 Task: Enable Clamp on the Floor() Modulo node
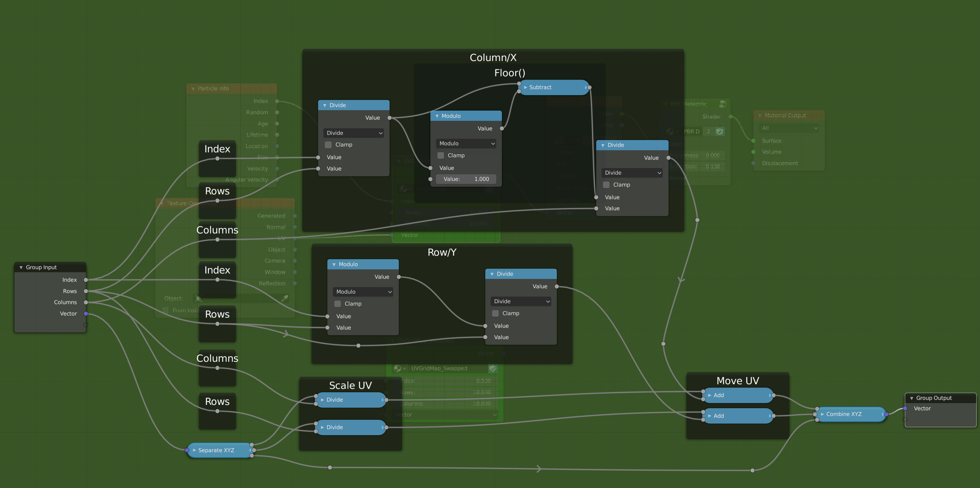point(440,155)
